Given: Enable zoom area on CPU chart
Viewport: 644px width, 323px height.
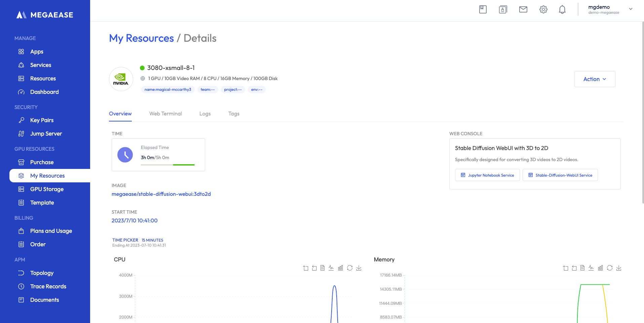Looking at the screenshot, I should pyautogui.click(x=305, y=268).
